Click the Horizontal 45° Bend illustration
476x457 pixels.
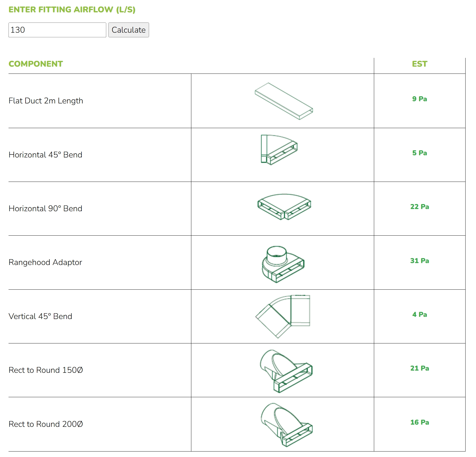point(279,149)
